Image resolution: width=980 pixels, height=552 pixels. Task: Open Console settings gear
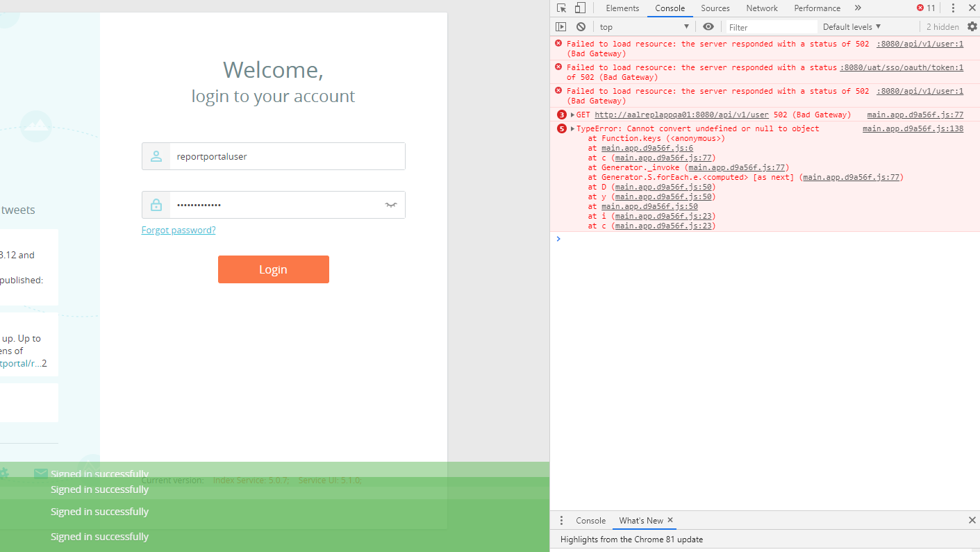point(972,26)
